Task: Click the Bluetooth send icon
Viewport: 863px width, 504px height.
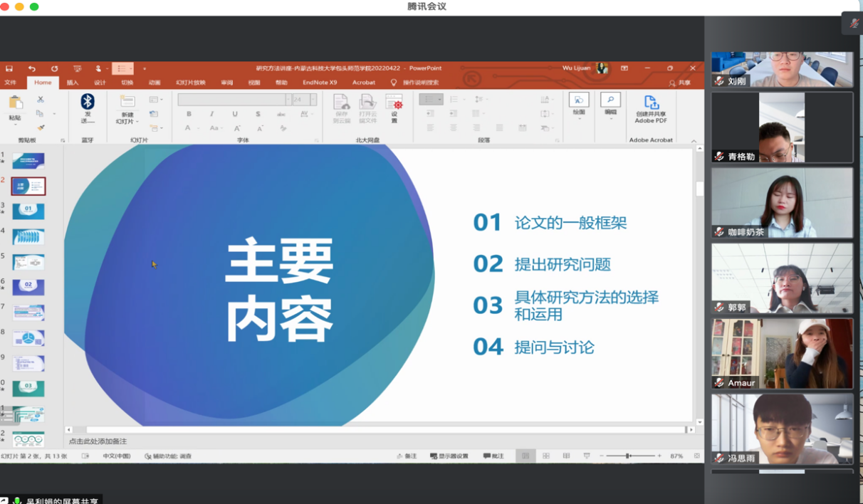Action: 88,102
